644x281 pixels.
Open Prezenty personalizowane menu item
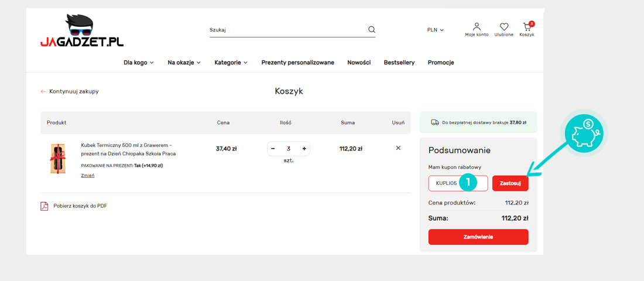point(297,63)
